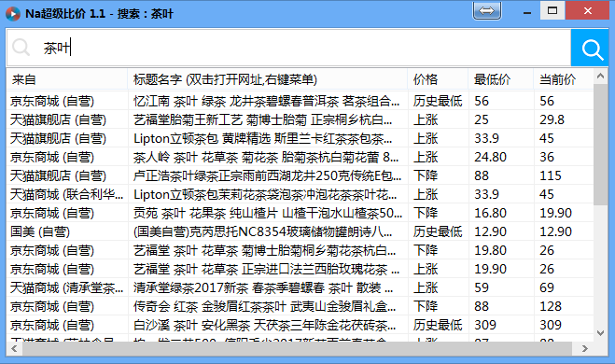Click the app logo icon in the title bar
615x364 pixels.
[12, 14]
